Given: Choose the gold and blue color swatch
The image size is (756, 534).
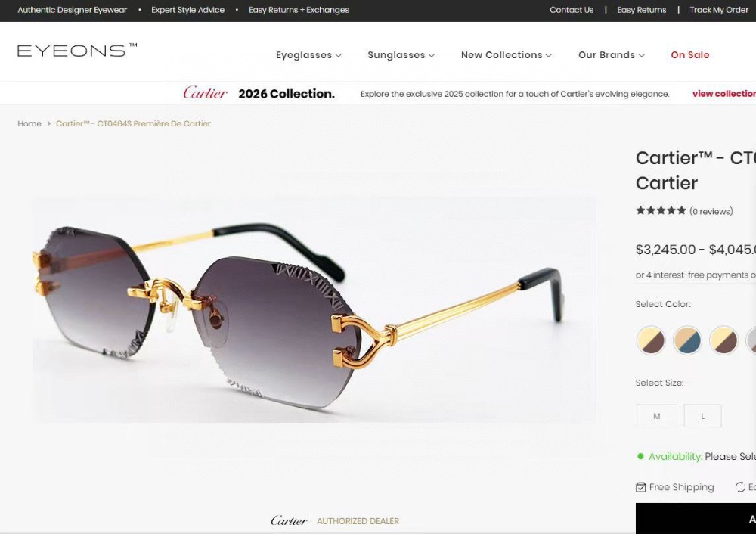Looking at the screenshot, I should [x=687, y=340].
